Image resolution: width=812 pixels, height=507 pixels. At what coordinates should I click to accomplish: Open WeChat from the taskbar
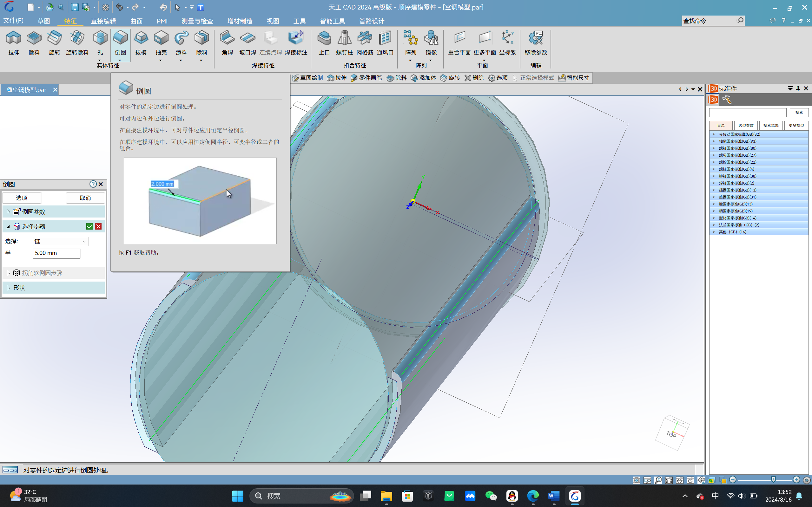(491, 496)
